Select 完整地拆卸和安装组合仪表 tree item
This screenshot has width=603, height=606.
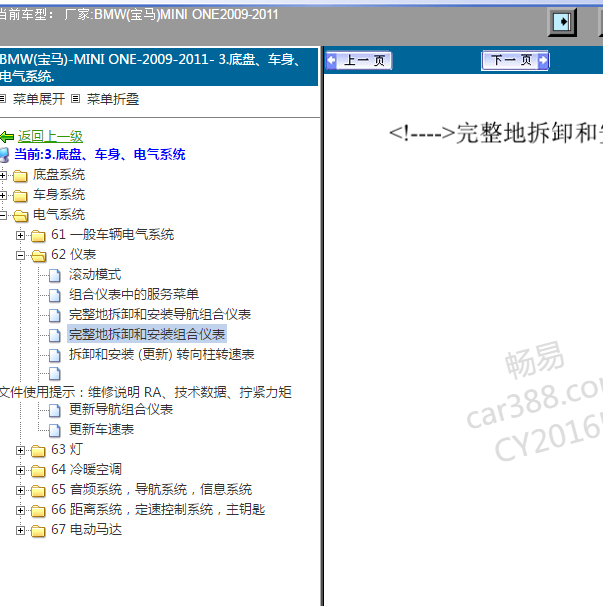click(x=147, y=334)
